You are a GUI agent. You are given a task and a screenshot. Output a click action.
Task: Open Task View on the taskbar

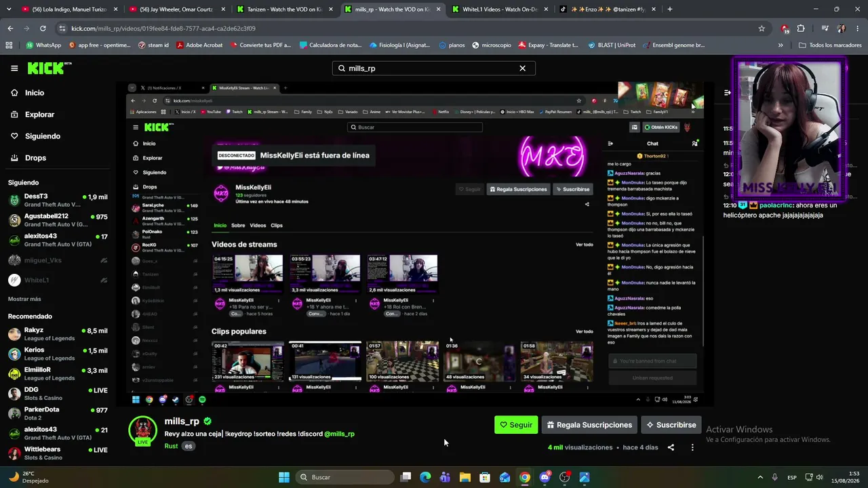click(406, 477)
